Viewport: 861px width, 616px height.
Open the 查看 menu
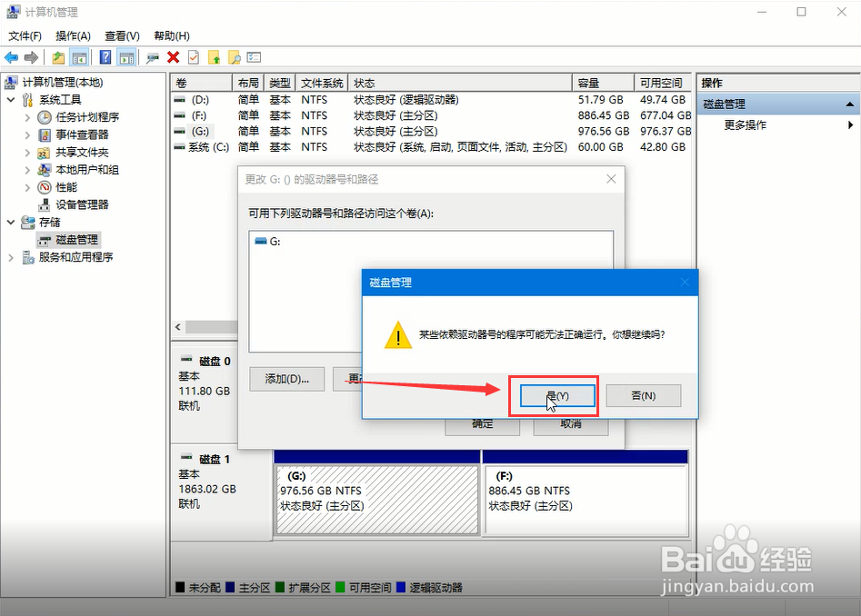122,35
